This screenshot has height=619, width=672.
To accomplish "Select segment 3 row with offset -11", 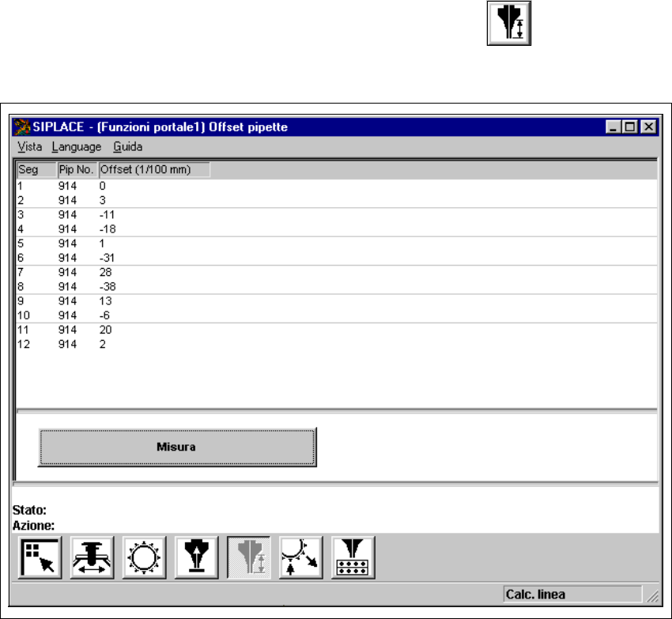I will click(x=337, y=215).
